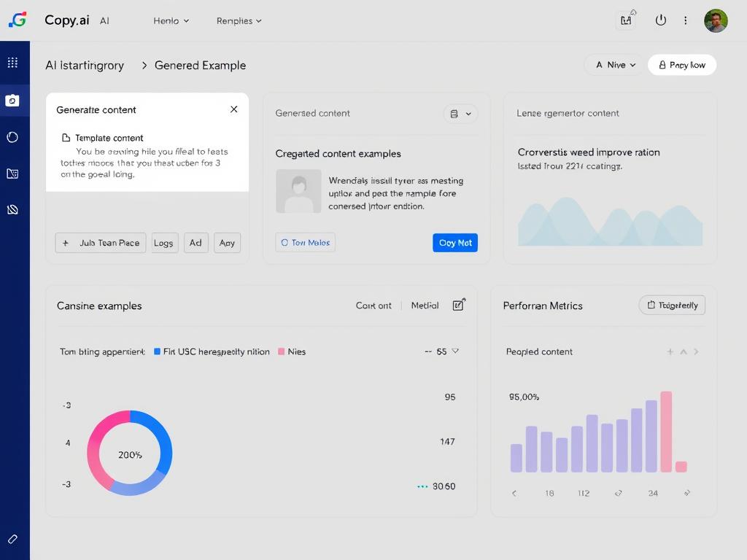Click the left arrow under bar chart

pyautogui.click(x=514, y=493)
